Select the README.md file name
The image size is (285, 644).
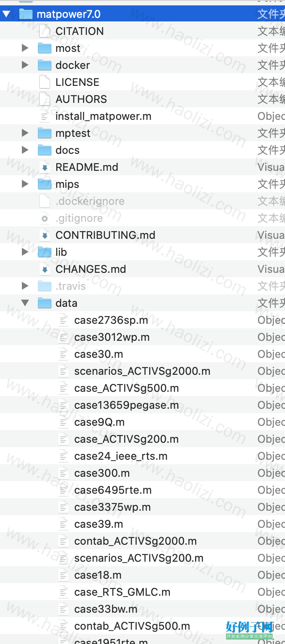pos(87,167)
